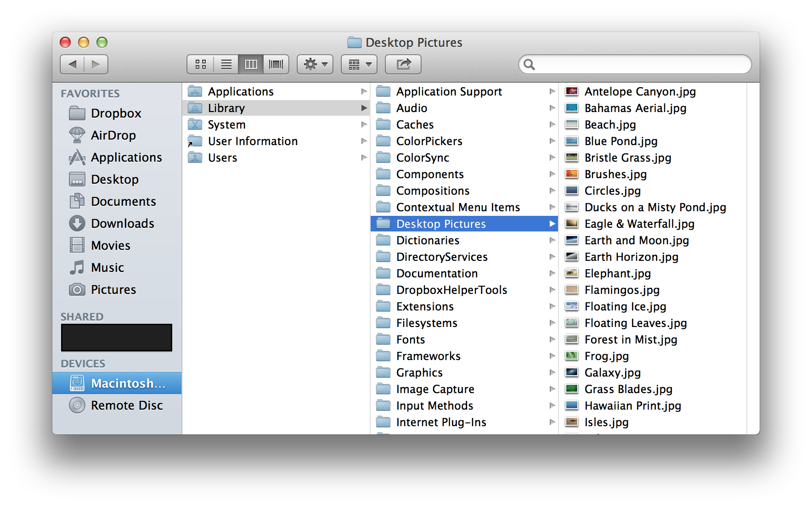Select the Image Capture folder
This screenshot has width=812, height=507.
[x=464, y=389]
